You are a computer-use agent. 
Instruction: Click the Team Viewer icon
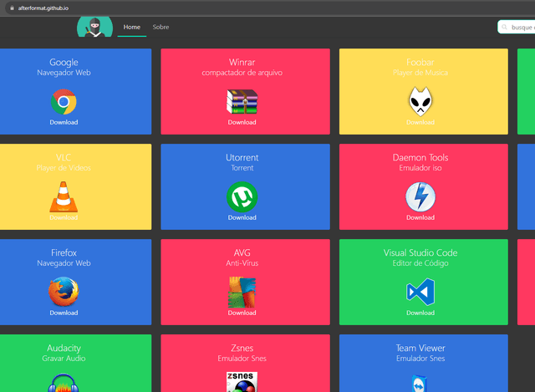pos(419,384)
